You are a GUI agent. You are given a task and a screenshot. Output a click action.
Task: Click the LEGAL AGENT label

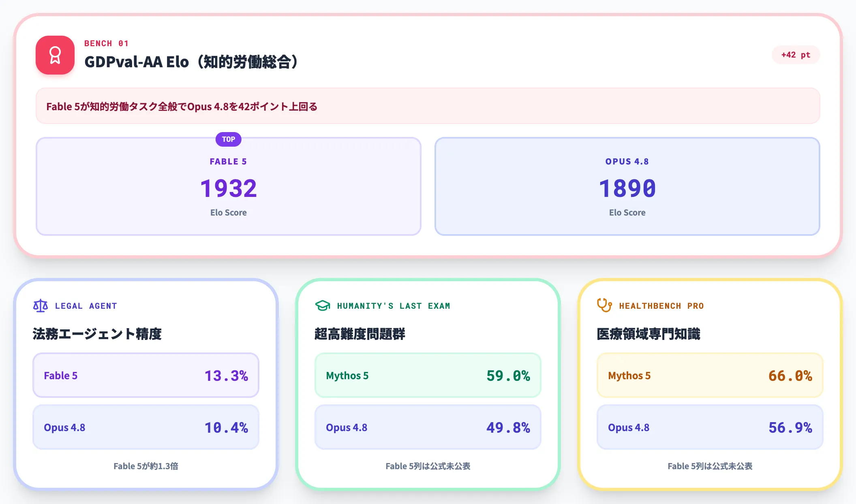(x=86, y=306)
